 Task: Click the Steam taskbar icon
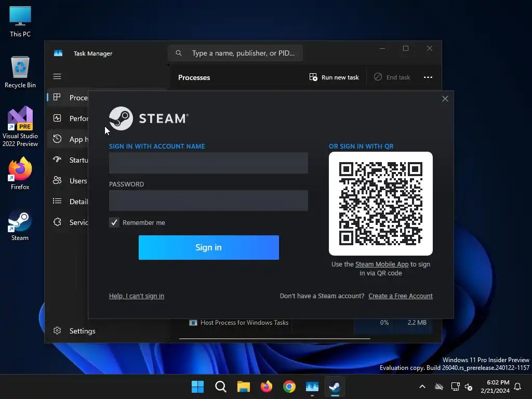click(335, 387)
